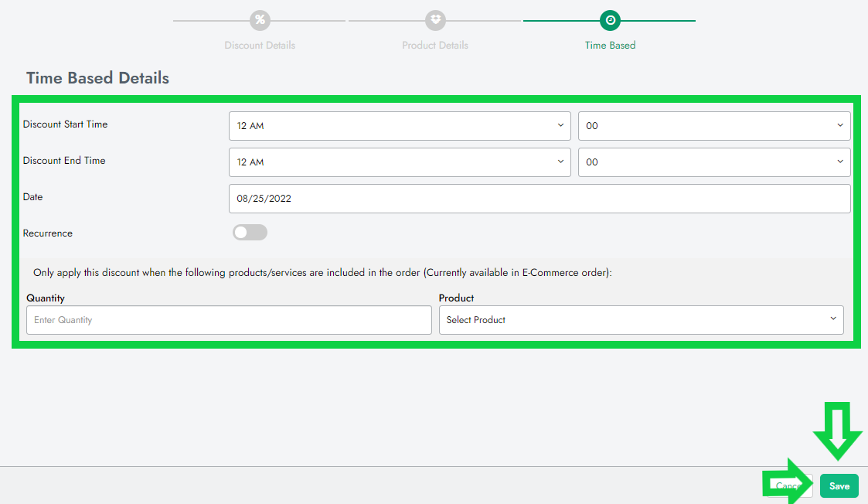Select the Time Based step label
The width and height of the screenshot is (868, 504).
click(x=610, y=46)
